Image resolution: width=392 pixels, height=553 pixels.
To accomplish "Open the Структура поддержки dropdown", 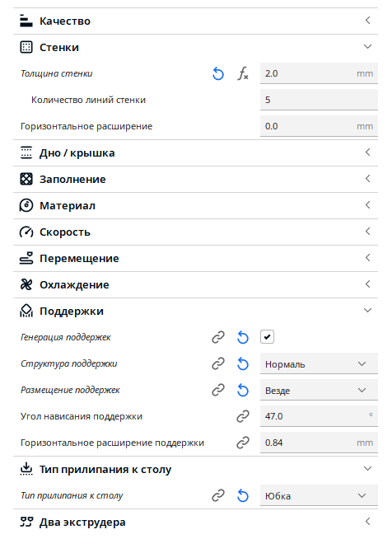I will 319,363.
